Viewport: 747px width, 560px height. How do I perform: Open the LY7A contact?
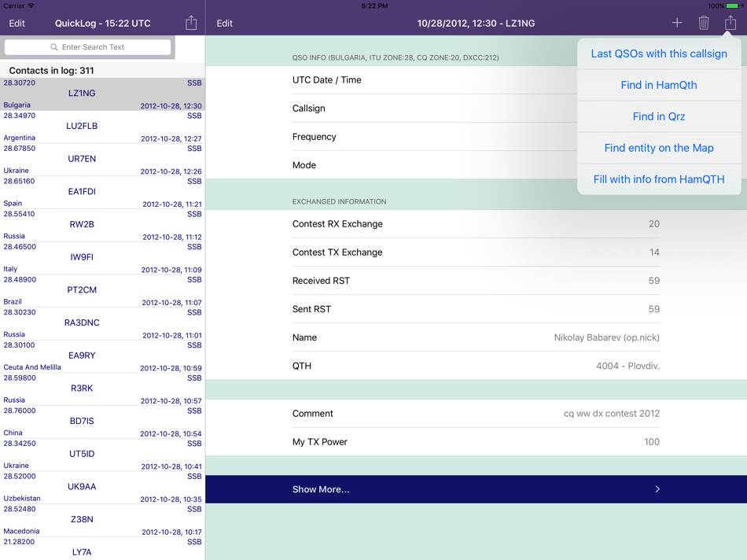tap(102, 548)
